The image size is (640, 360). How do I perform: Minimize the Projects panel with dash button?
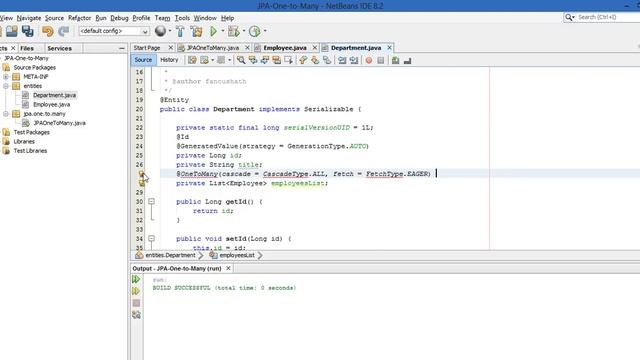[122, 49]
